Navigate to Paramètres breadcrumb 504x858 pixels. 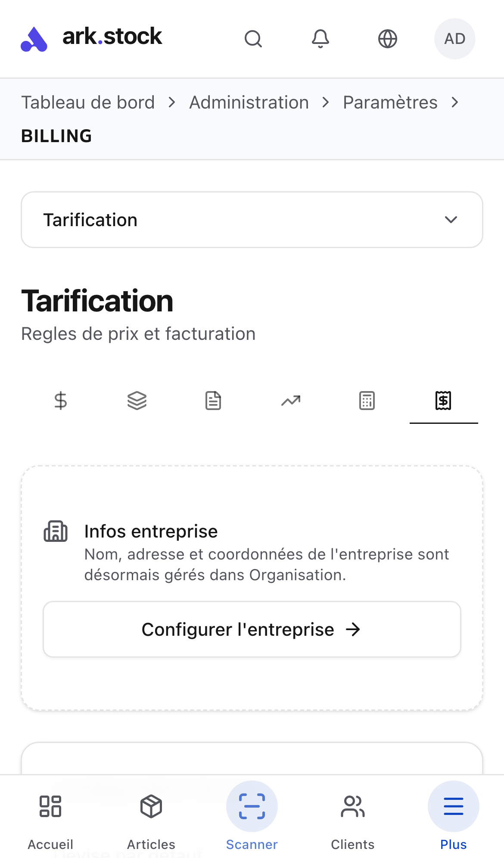(x=390, y=103)
